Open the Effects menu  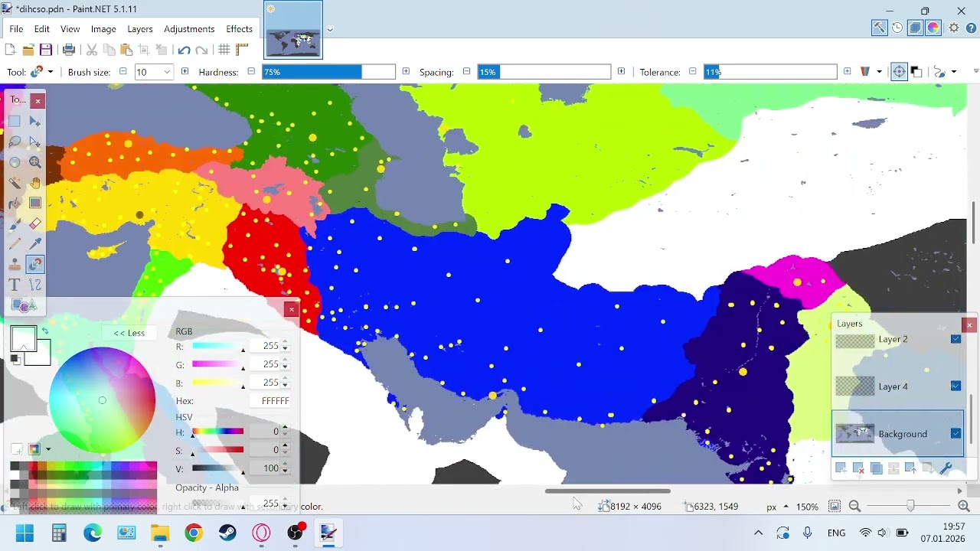click(x=239, y=29)
